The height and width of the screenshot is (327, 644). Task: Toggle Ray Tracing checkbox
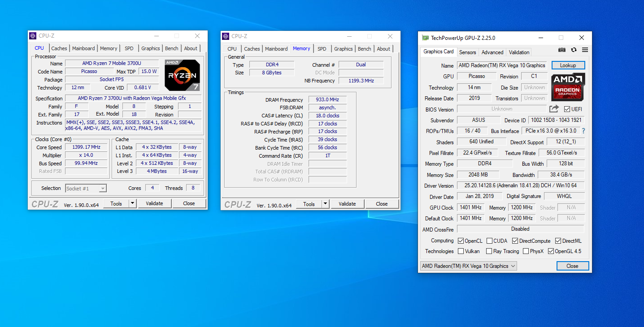489,251
